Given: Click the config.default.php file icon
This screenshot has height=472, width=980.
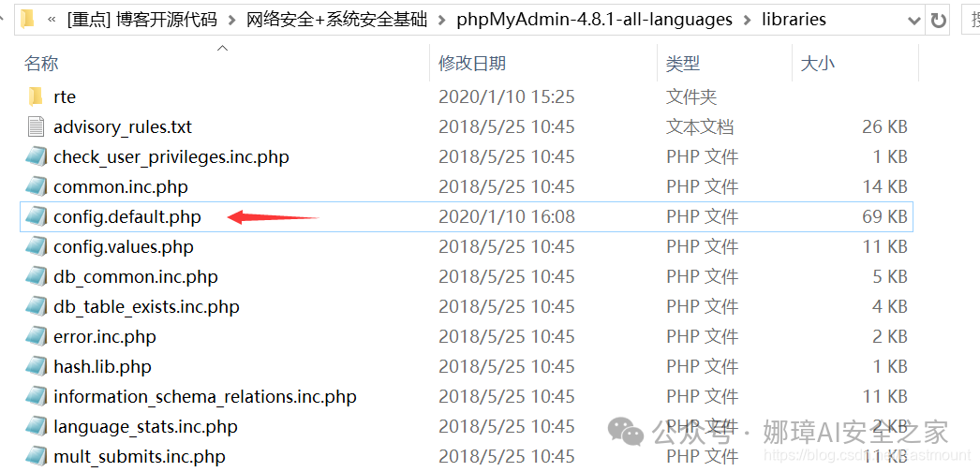Looking at the screenshot, I should click(37, 216).
